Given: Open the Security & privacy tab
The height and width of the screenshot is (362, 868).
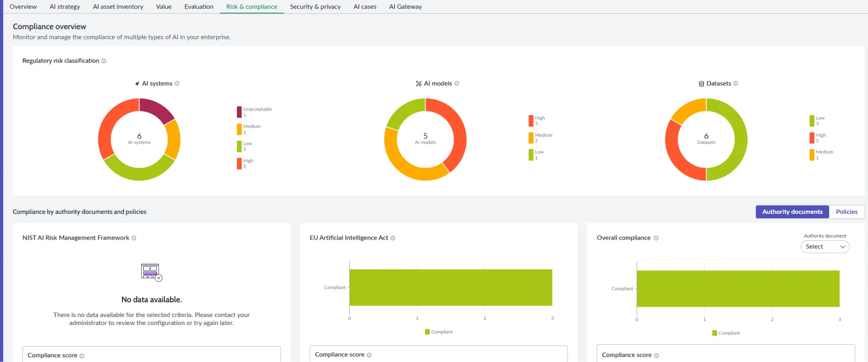Looking at the screenshot, I should (315, 7).
